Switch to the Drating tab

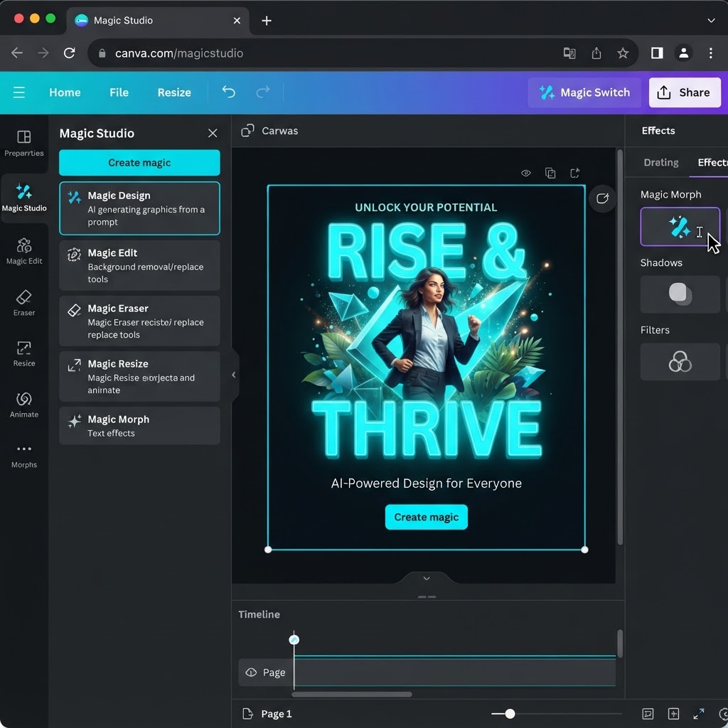pyautogui.click(x=661, y=163)
